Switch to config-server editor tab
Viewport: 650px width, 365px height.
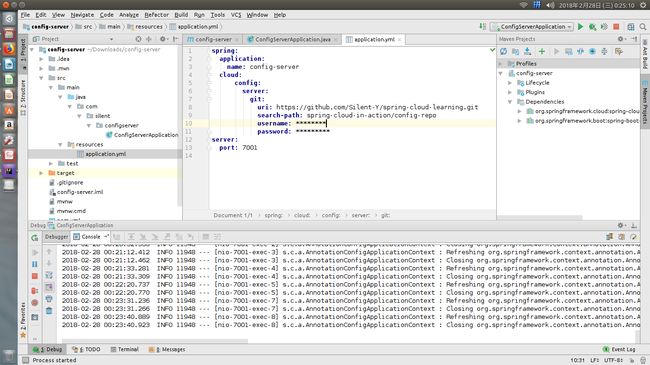(x=213, y=39)
